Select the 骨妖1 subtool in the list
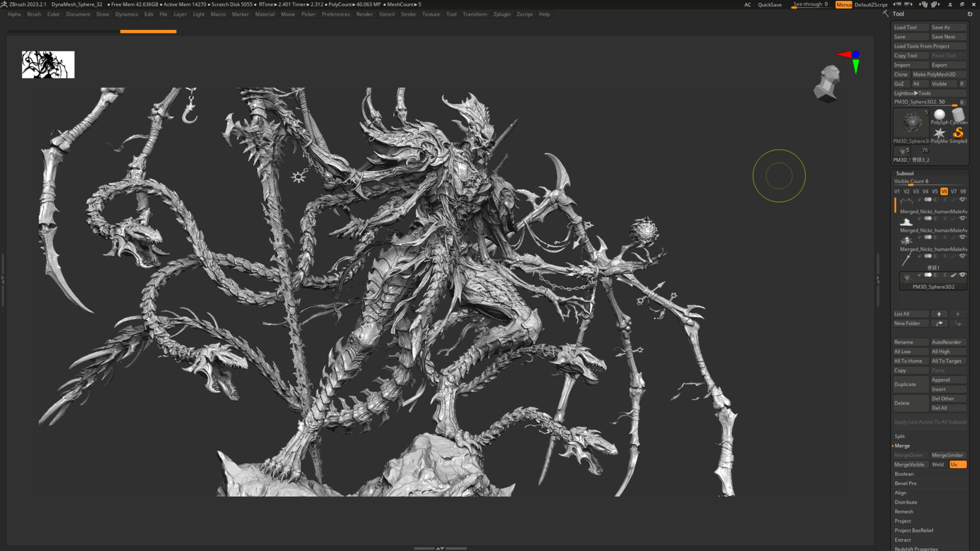This screenshot has height=551, width=980. pyautogui.click(x=932, y=267)
